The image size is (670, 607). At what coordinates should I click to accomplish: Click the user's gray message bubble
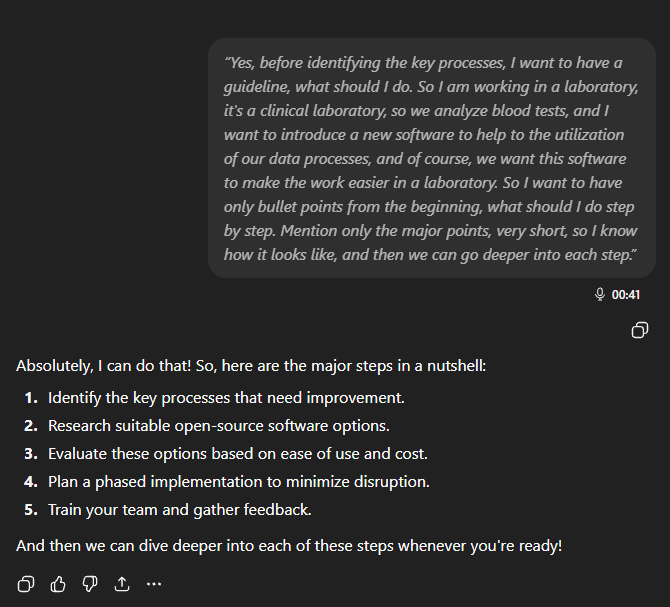click(x=431, y=158)
